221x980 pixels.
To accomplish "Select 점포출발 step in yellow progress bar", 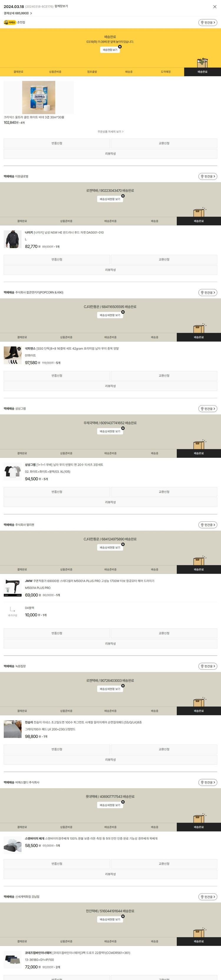I will pyautogui.click(x=92, y=72).
